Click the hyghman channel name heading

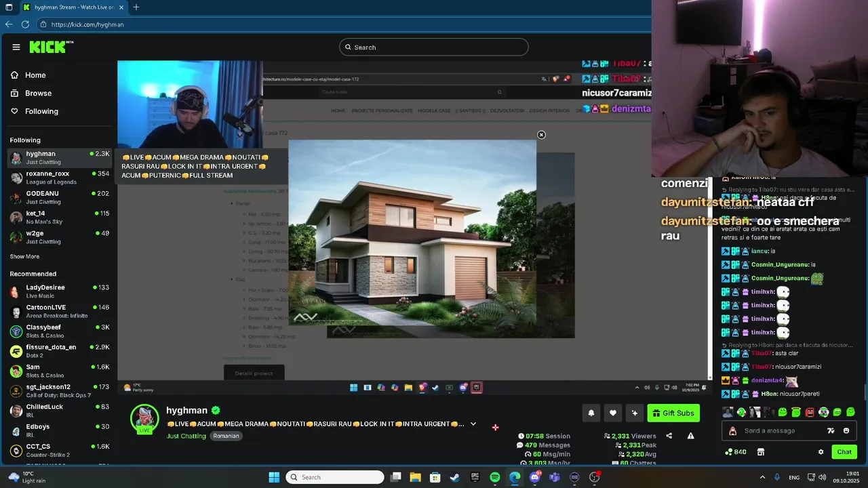point(186,411)
